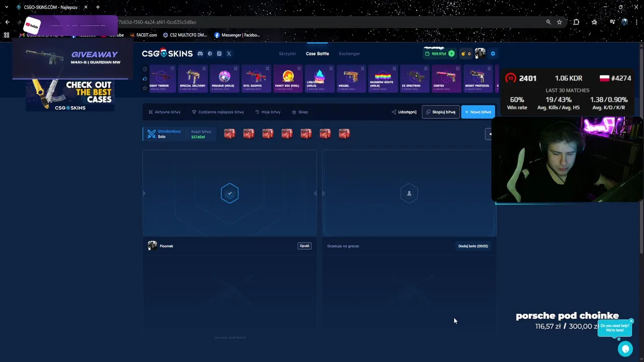Open the Exchanger tab

coord(349,54)
